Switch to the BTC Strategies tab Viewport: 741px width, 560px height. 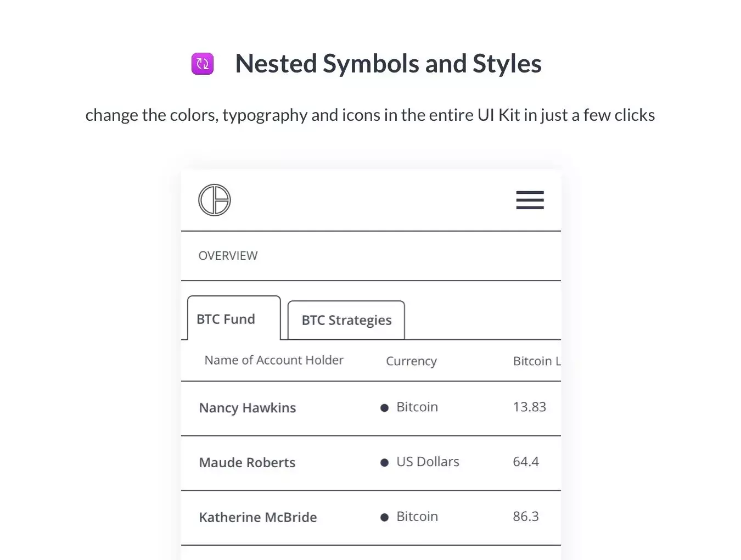click(x=346, y=320)
